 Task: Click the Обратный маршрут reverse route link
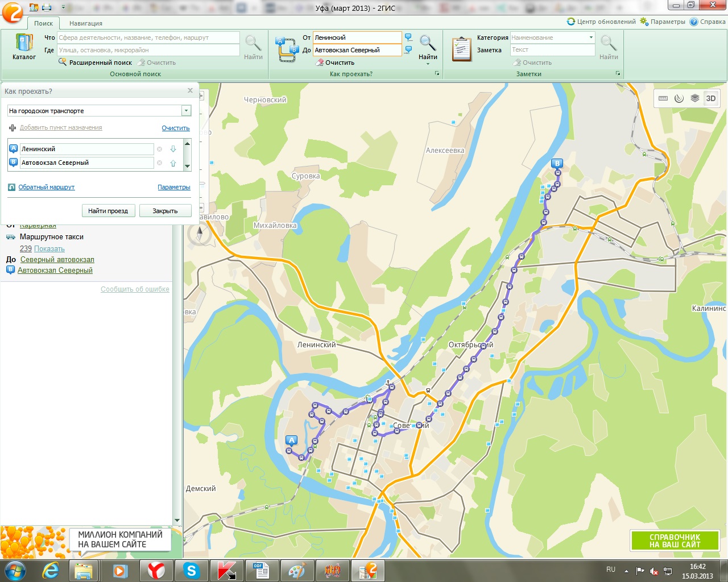[x=47, y=187]
